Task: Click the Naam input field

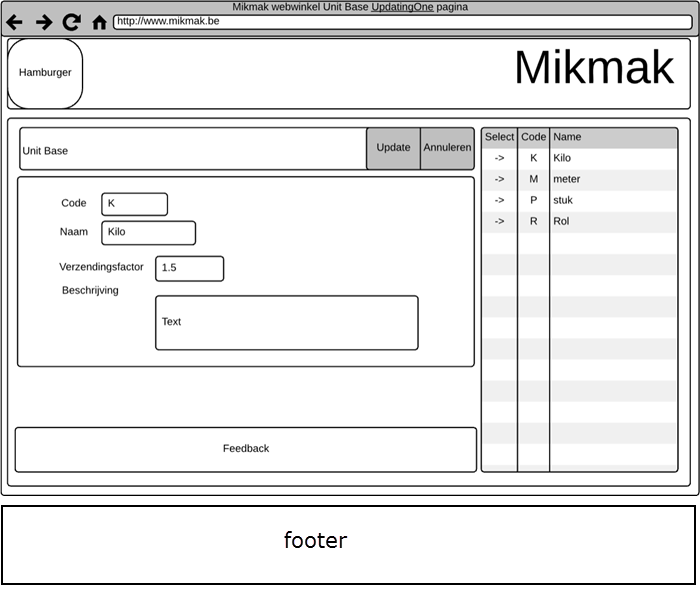Action: point(148,232)
